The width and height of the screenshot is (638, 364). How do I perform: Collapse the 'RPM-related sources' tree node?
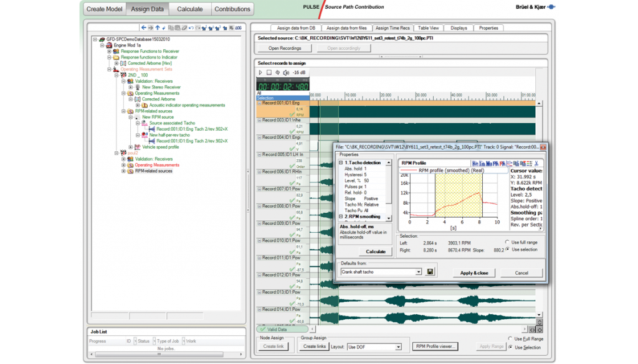[123, 111]
